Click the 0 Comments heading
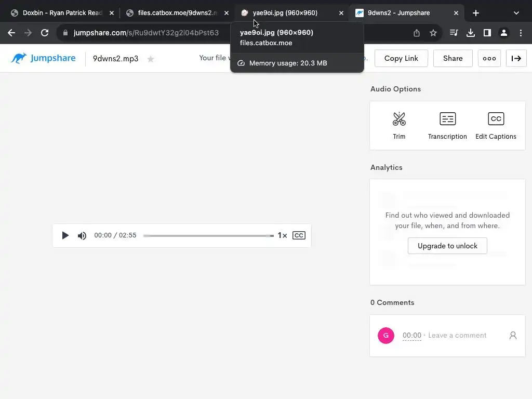The height and width of the screenshot is (399, 532). coord(392,302)
